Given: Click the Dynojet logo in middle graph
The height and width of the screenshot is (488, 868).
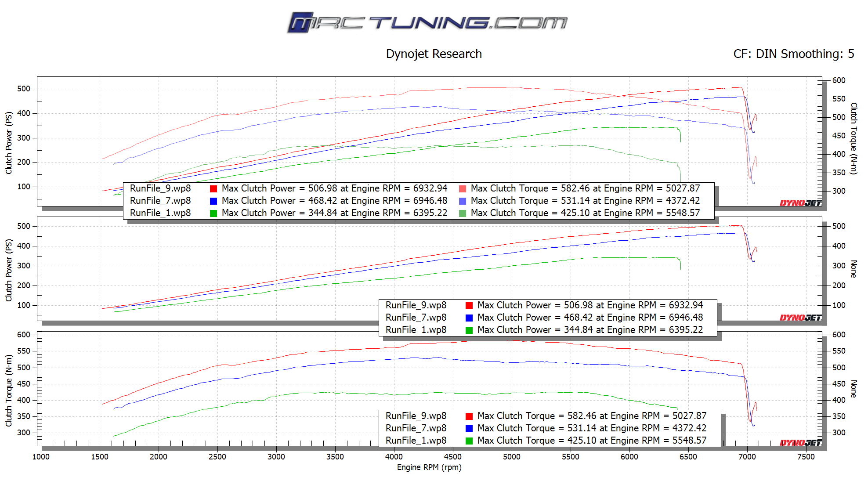Looking at the screenshot, I should 800,318.
